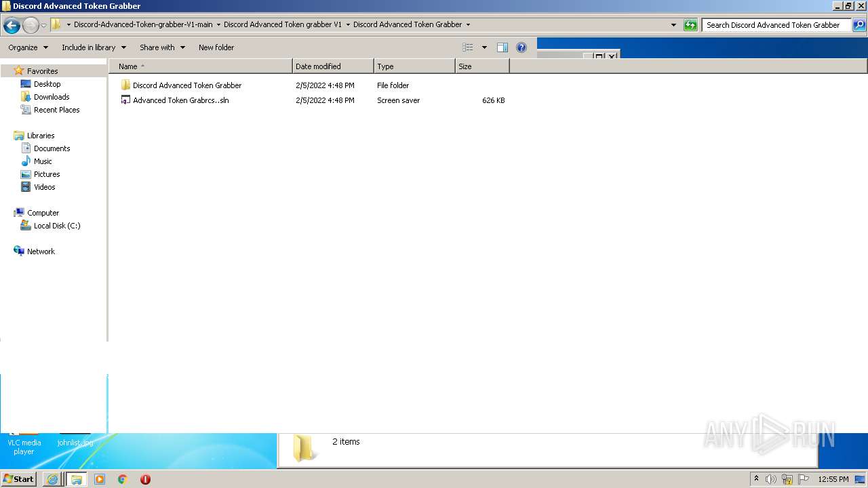Open the Documents library
Screen dimensions: 868x488
52,148
